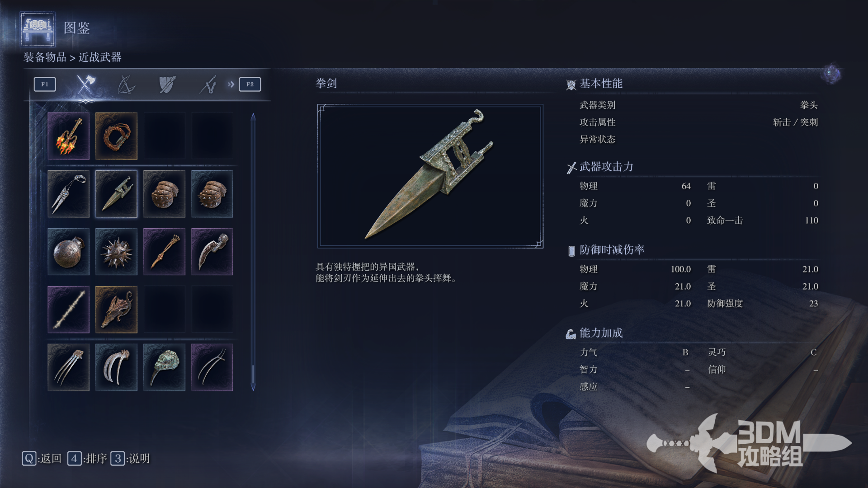
Task: Open the description option labeled 3
Action: pos(118,459)
